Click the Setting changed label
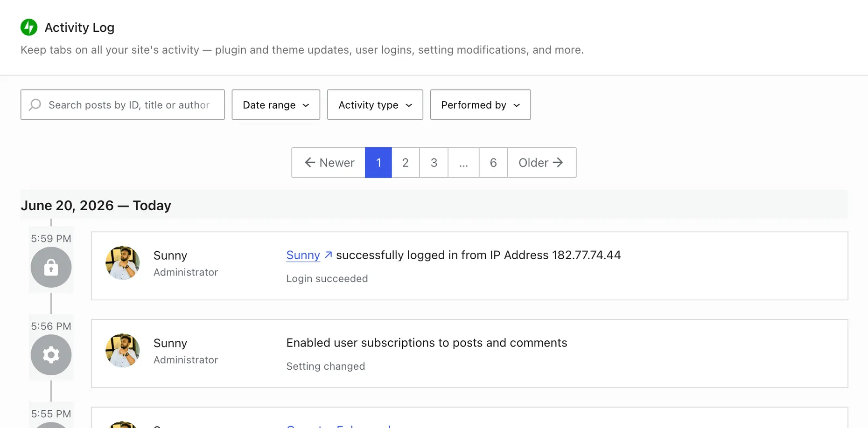The height and width of the screenshot is (428, 868). pyautogui.click(x=326, y=366)
